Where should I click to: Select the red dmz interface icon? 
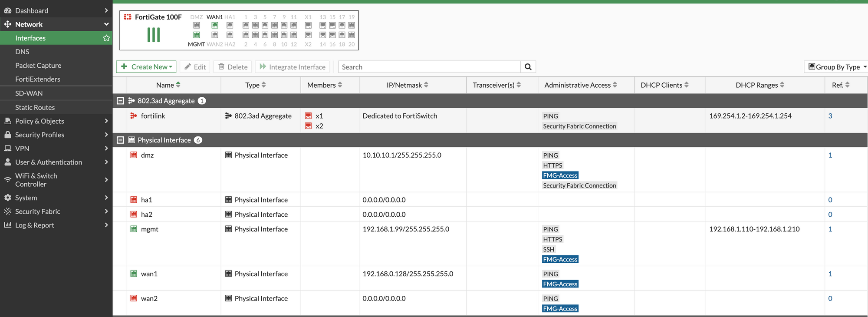pyautogui.click(x=134, y=155)
